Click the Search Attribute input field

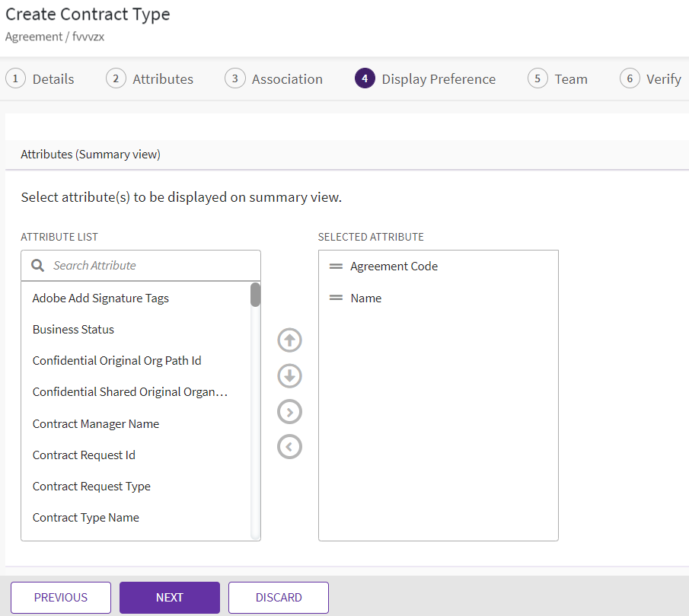pos(152,266)
